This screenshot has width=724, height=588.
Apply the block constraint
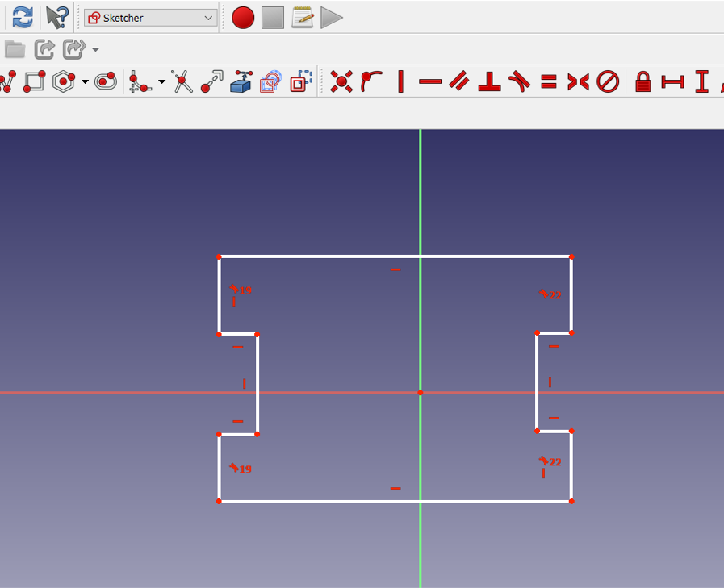click(x=608, y=81)
